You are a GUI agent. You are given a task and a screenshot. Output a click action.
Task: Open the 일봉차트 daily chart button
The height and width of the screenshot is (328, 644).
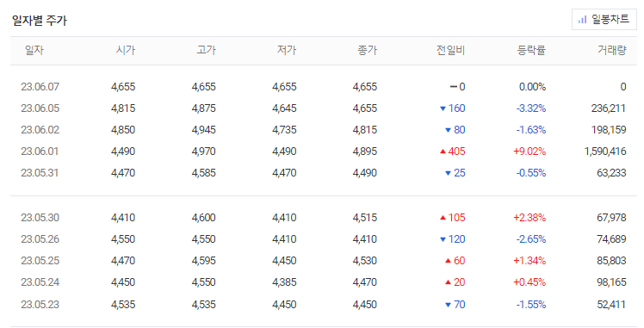[604, 19]
